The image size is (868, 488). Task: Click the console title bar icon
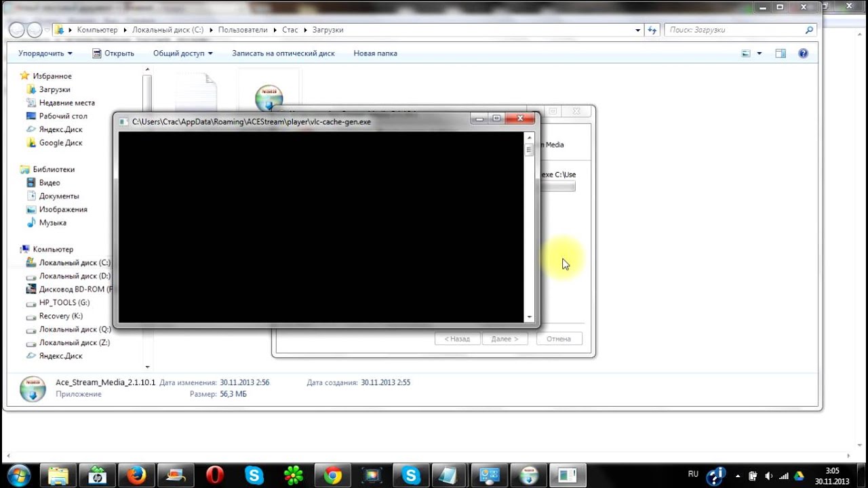click(x=123, y=122)
